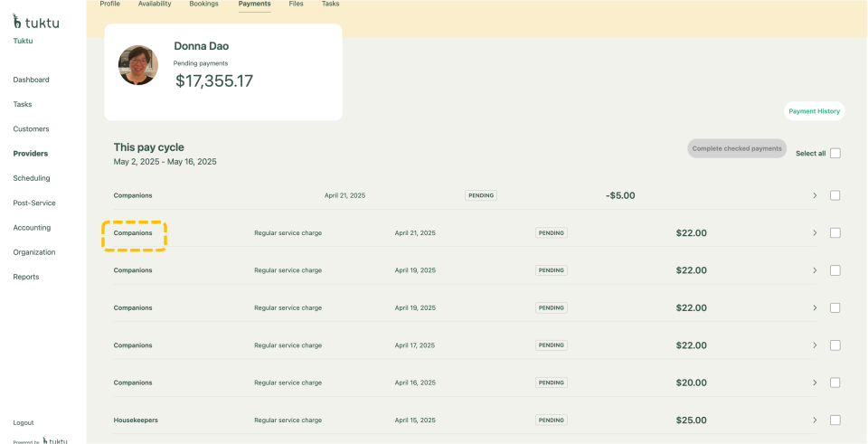This screenshot has width=868, height=444.
Task: Open Dashboard from the sidebar
Action: coord(31,80)
